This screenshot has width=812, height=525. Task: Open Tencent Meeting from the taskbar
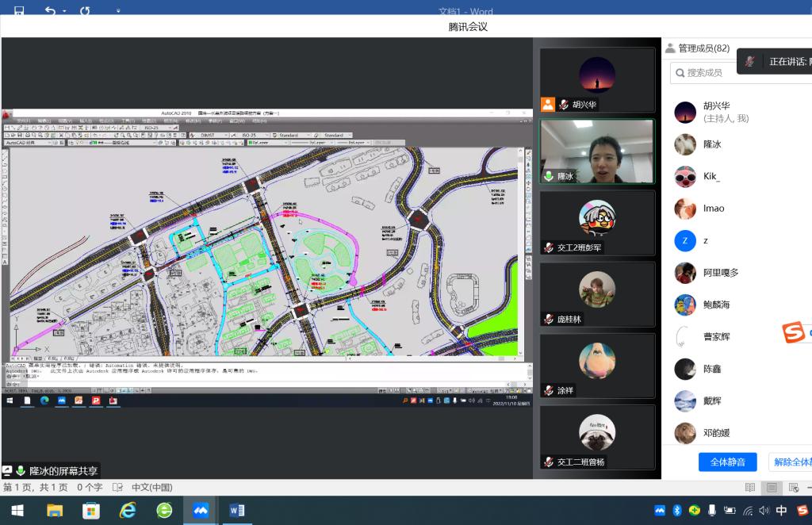[x=200, y=511]
